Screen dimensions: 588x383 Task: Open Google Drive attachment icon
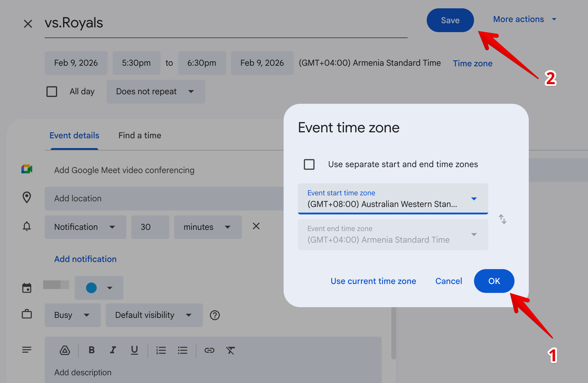65,350
